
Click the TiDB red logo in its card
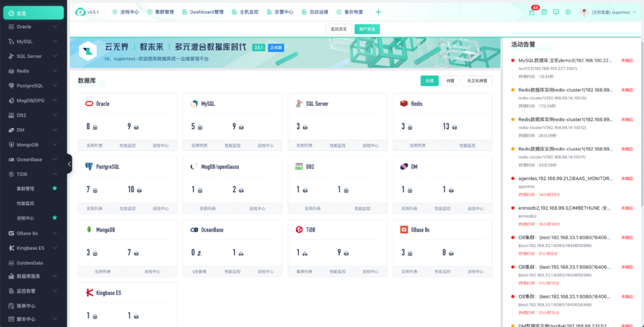[299, 230]
